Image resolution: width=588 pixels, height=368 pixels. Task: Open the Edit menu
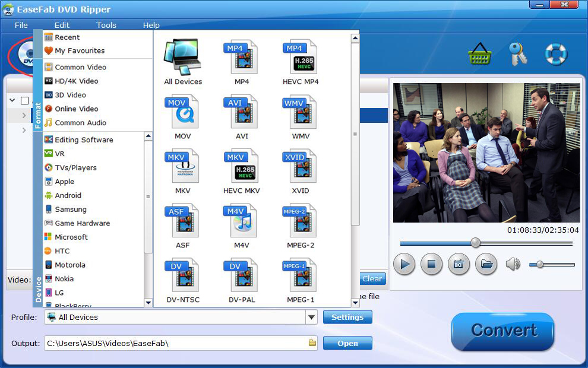62,25
